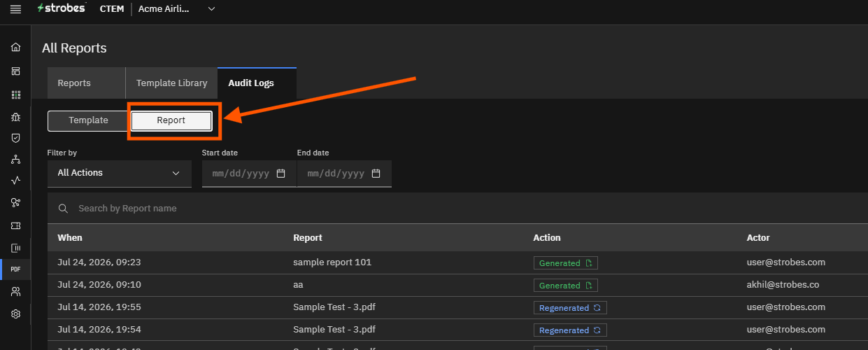Click Regenerated badge in the 19:54 row
The height and width of the screenshot is (350, 868).
[570, 330]
